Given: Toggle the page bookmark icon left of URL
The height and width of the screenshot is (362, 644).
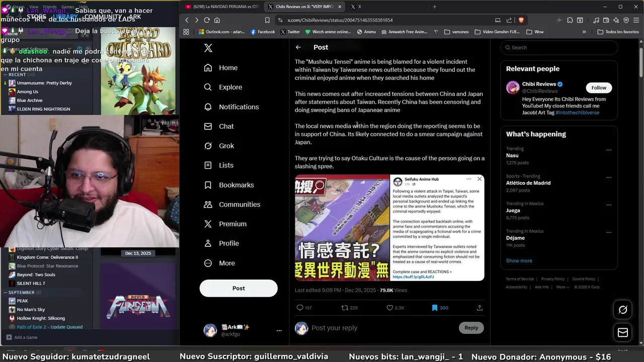Looking at the screenshot, I should 267,20.
